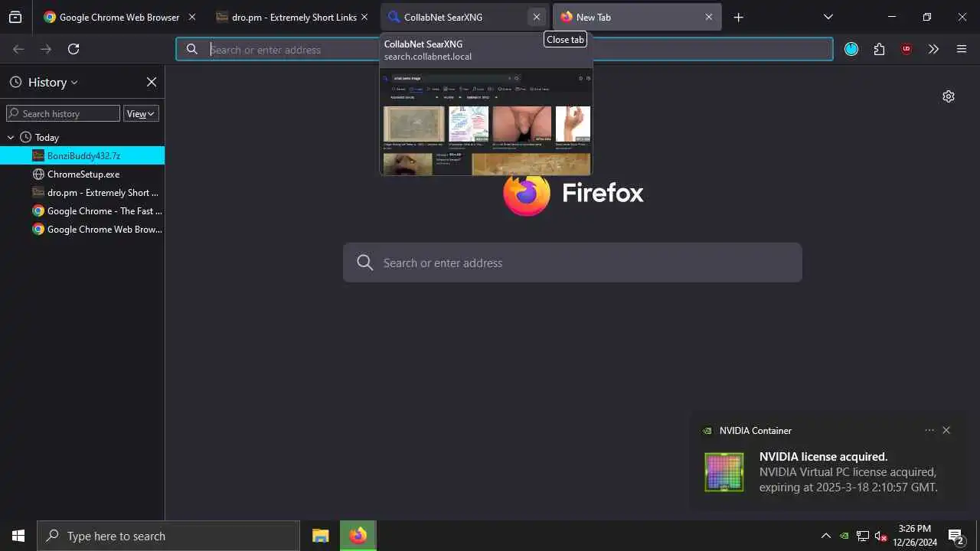Close the New Tab tab
Viewport: 980px width, 551px height.
pos(709,17)
